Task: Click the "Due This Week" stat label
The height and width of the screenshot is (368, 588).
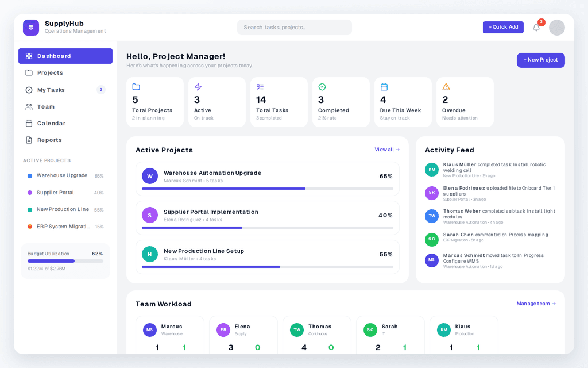Action: pyautogui.click(x=400, y=110)
